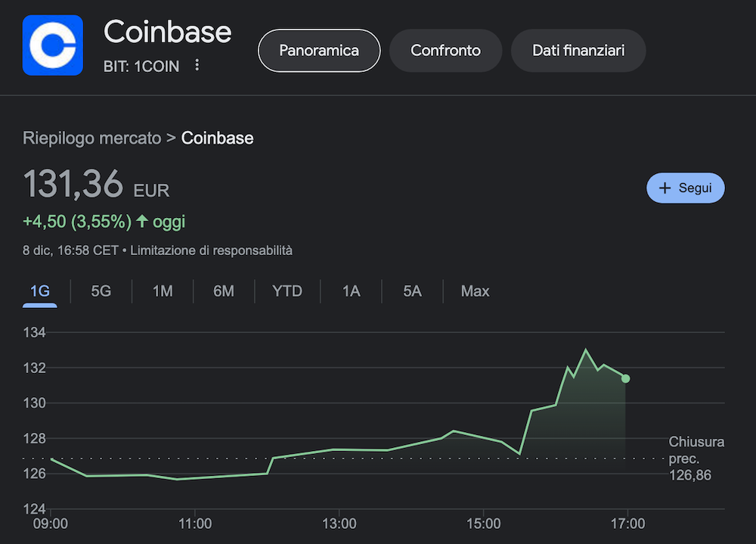The height and width of the screenshot is (544, 756).
Task: Open the three-dot options menu beside BIT: 1COIN
Action: click(x=197, y=65)
